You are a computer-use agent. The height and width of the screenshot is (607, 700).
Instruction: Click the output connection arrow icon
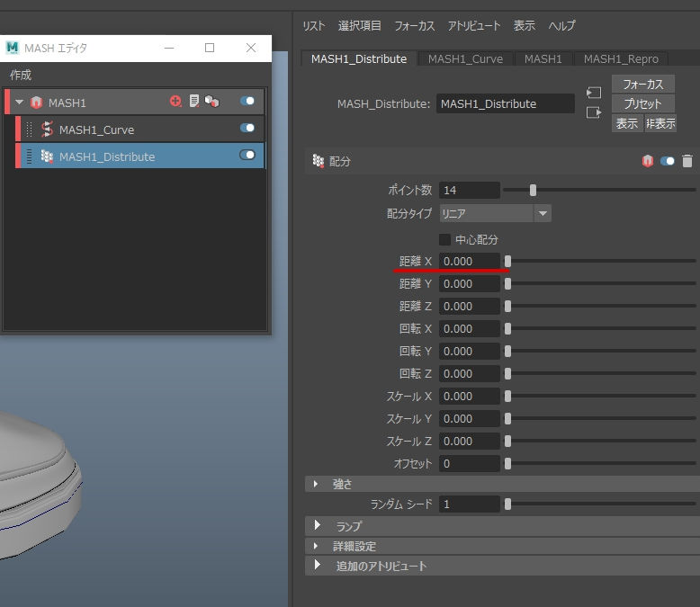click(x=594, y=112)
